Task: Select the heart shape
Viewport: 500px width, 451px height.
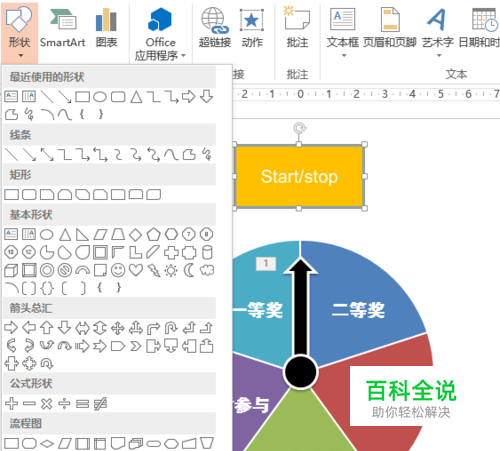Action: pyautogui.click(x=136, y=270)
